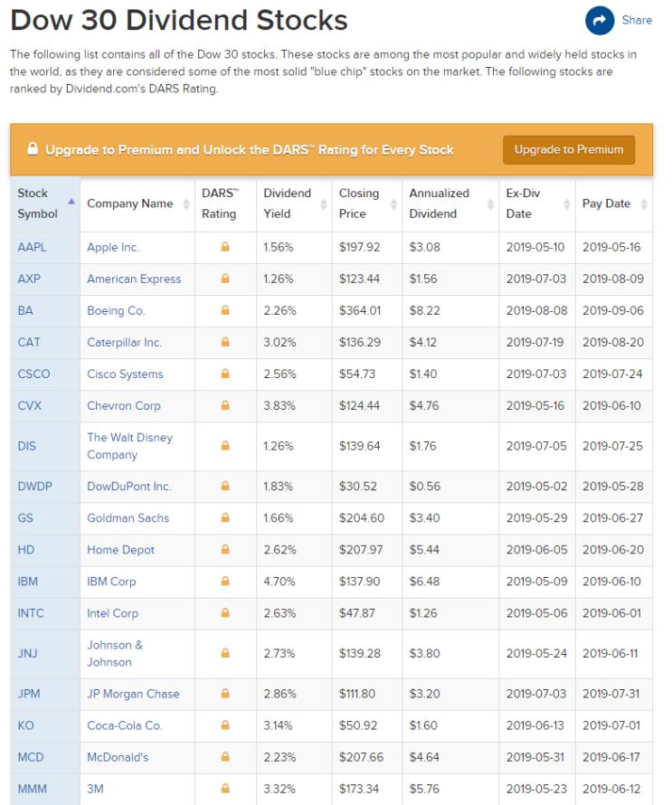Sort table by Pay Date column
The image size is (672, 805).
coord(614,204)
